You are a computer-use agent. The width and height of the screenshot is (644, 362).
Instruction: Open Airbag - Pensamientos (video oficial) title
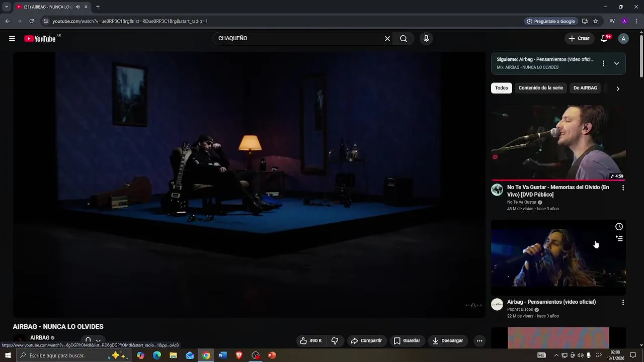[551, 302]
